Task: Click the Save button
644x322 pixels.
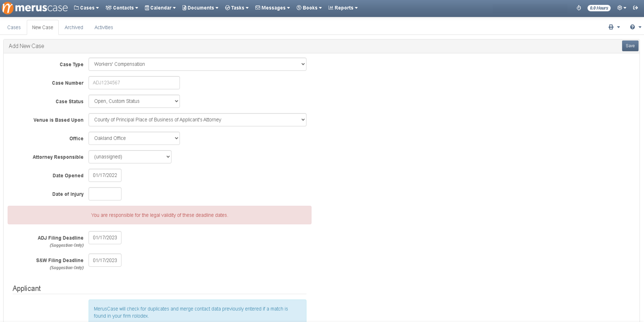Action: click(x=630, y=46)
